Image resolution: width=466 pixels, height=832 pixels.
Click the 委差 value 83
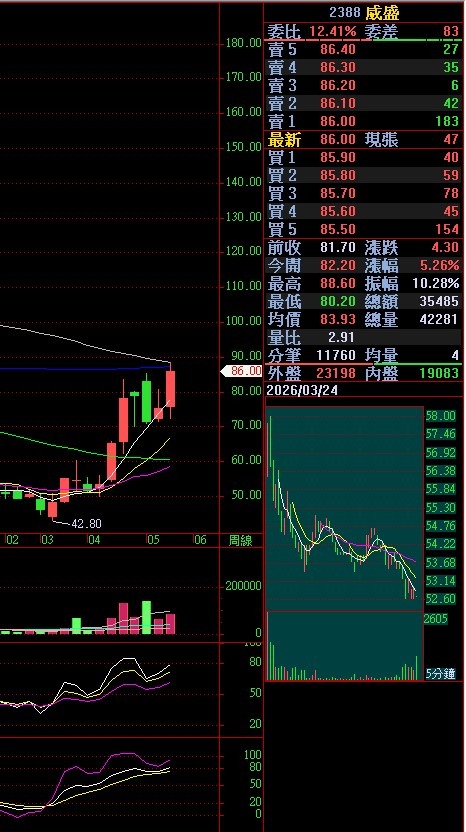pos(451,32)
